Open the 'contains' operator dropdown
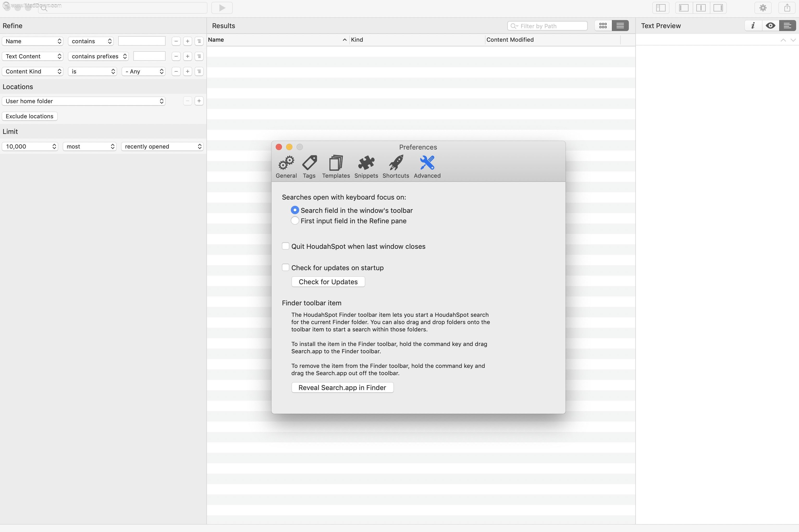The image size is (799, 532). click(x=91, y=41)
